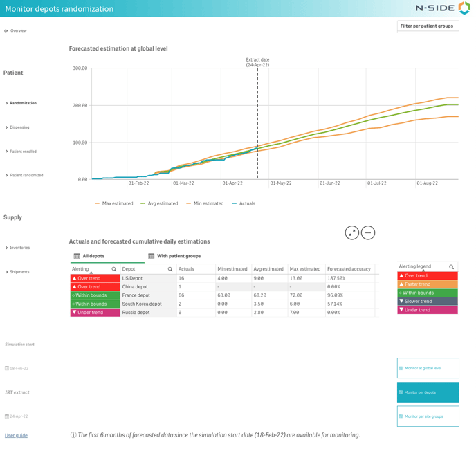Expand the Inventories sidebar item
The width and height of the screenshot is (476, 449).
pyautogui.click(x=19, y=248)
